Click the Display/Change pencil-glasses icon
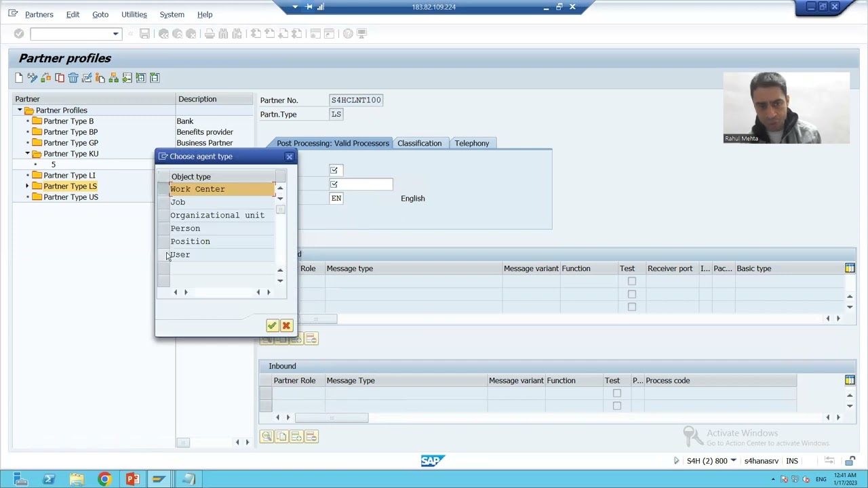868x488 pixels. [33, 78]
